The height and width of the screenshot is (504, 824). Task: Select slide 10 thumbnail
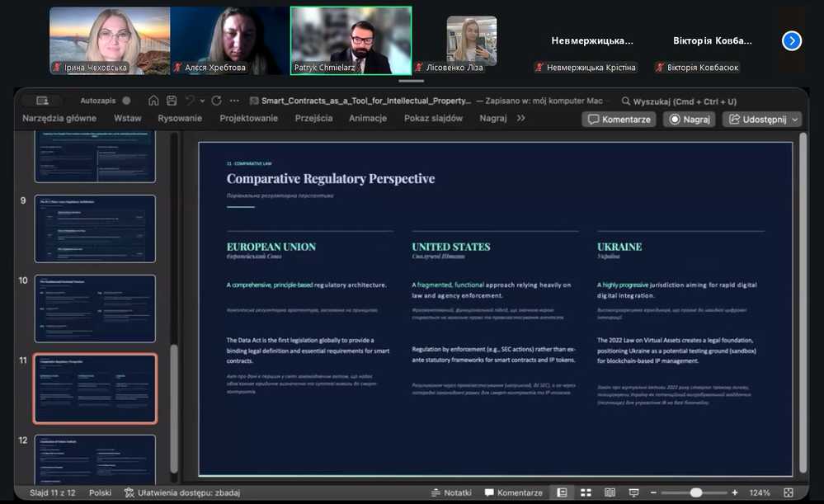pos(95,309)
